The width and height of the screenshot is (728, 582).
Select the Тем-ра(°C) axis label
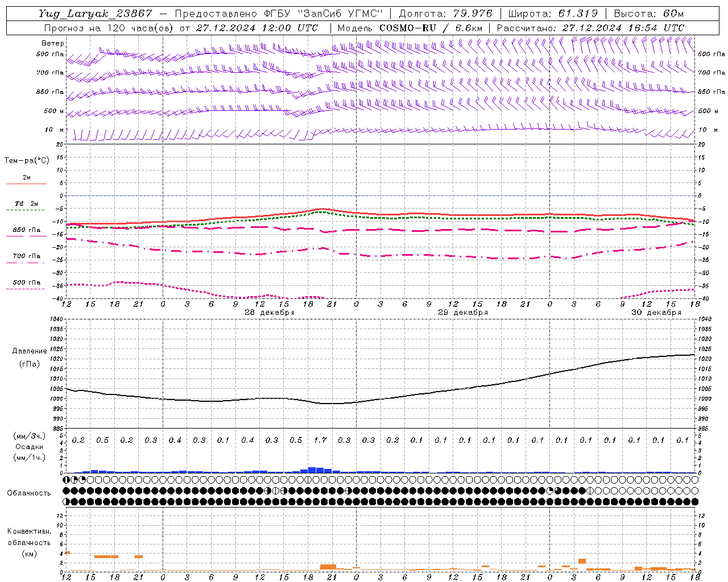coord(27,161)
